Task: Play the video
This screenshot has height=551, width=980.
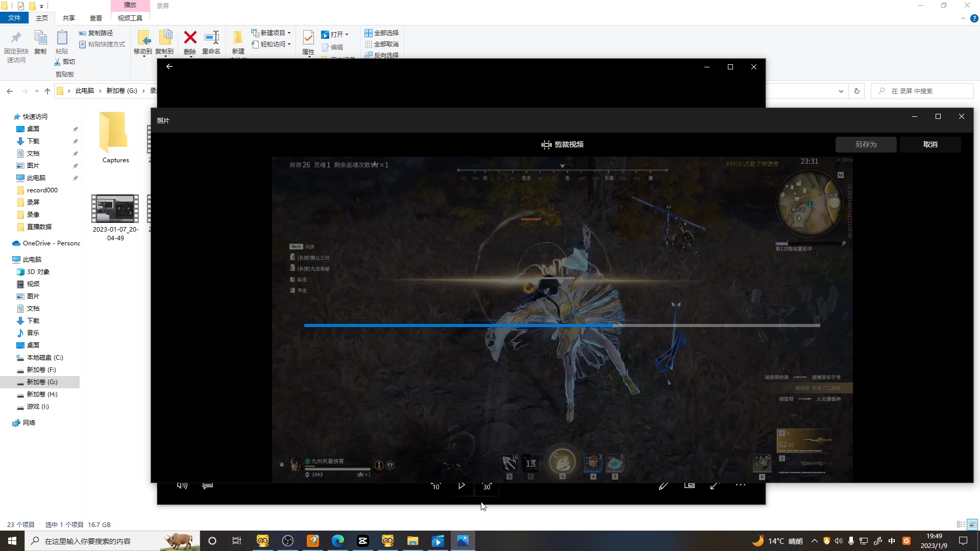Action: [461, 486]
